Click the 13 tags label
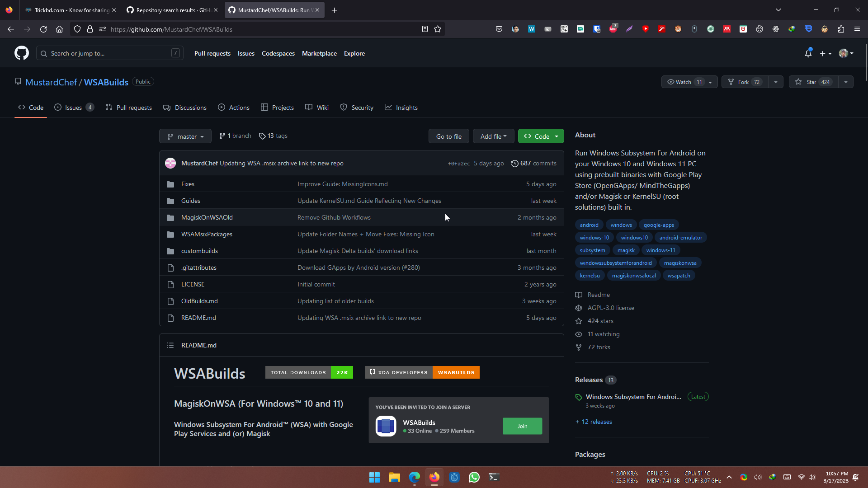868x488 pixels. coord(273,136)
